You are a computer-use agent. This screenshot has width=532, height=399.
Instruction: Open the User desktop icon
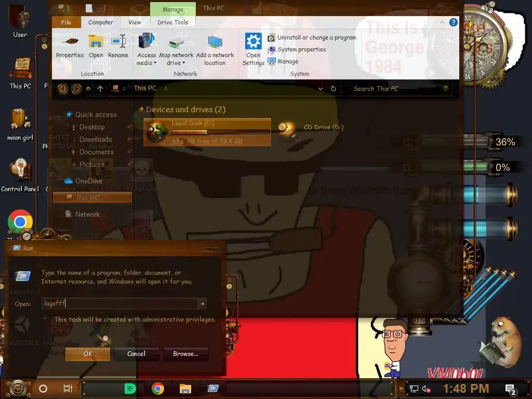coord(20,21)
